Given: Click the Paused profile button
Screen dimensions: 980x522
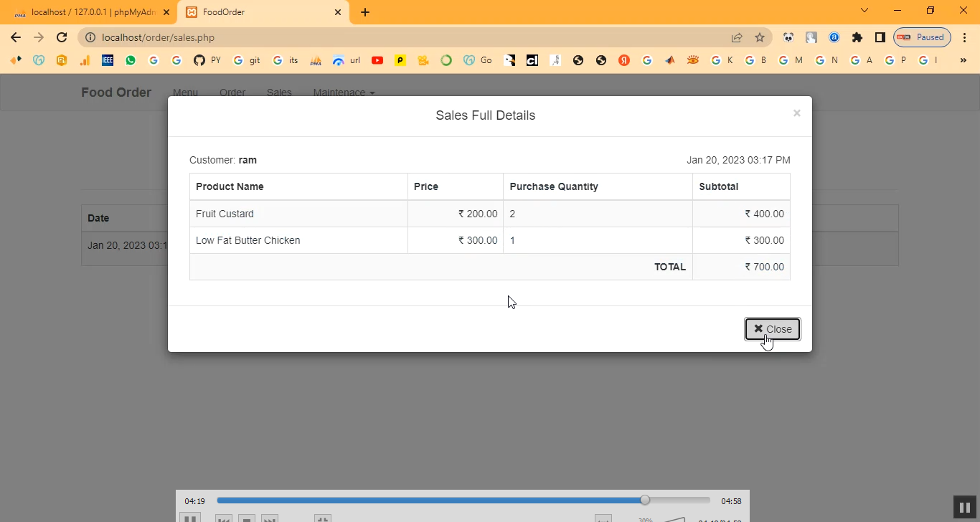Looking at the screenshot, I should click(922, 37).
